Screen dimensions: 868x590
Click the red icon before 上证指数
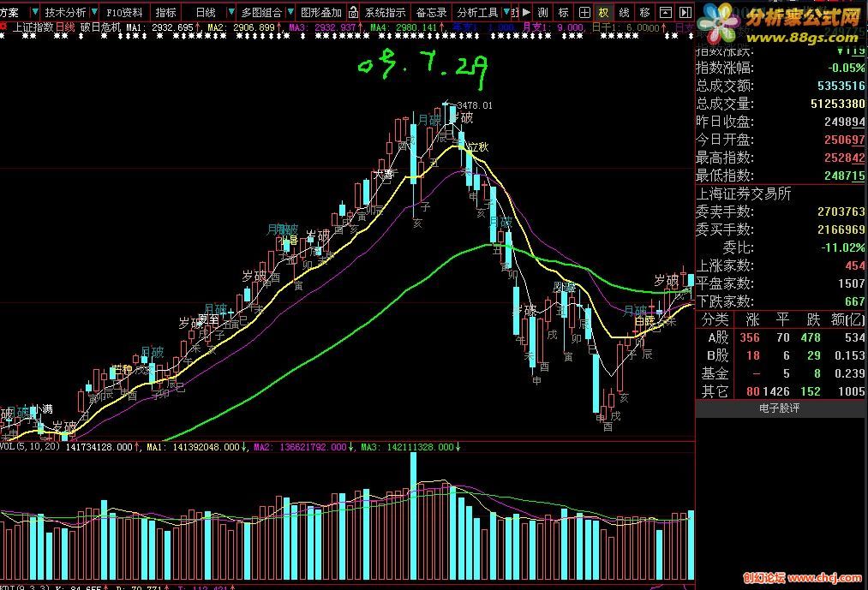pos(4,27)
